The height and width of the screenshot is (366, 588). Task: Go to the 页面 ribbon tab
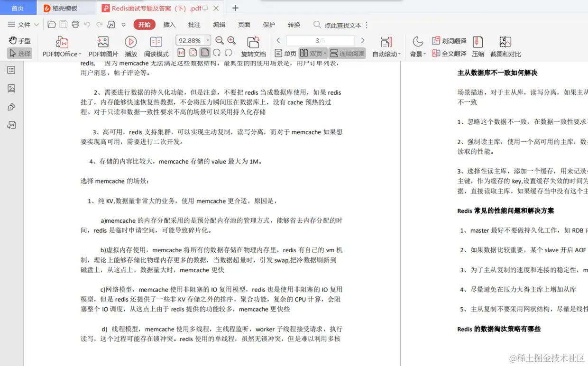point(244,25)
